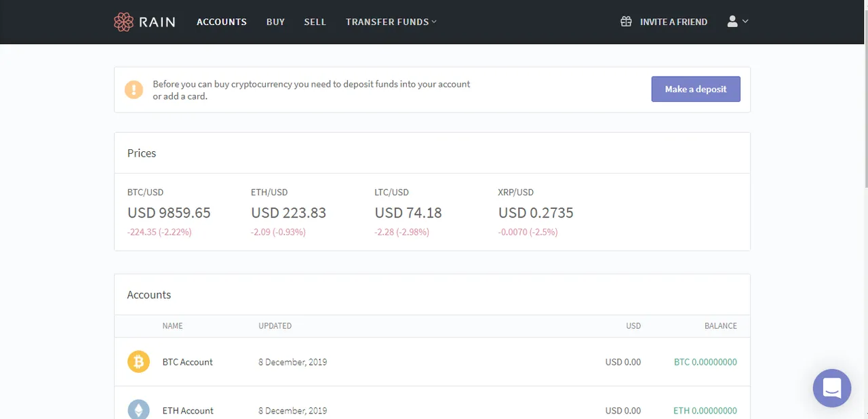Click BTC Account date 8 December, 2019
This screenshot has width=868, height=419.
pyautogui.click(x=293, y=362)
